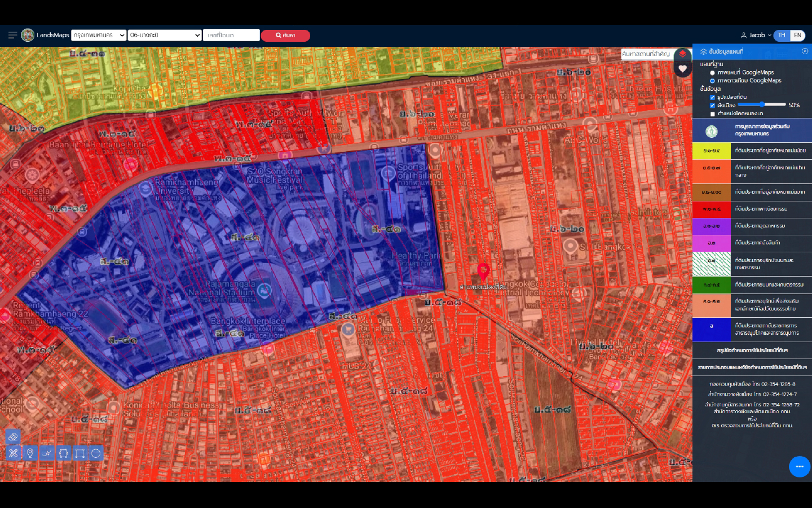Select the GoogleMaps street map radio option

pyautogui.click(x=712, y=73)
